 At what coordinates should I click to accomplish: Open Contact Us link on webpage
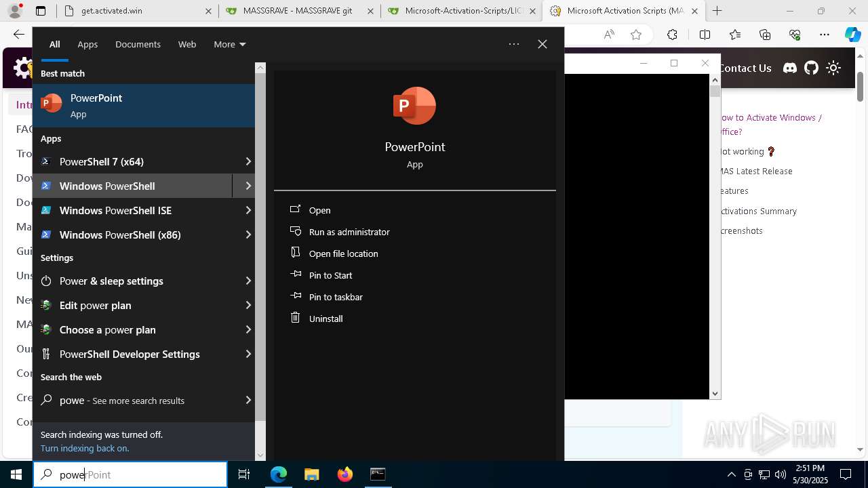pyautogui.click(x=745, y=68)
